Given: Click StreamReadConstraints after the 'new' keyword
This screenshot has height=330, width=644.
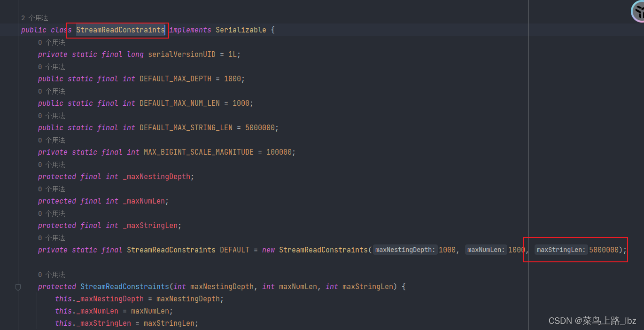Looking at the screenshot, I should tap(323, 250).
